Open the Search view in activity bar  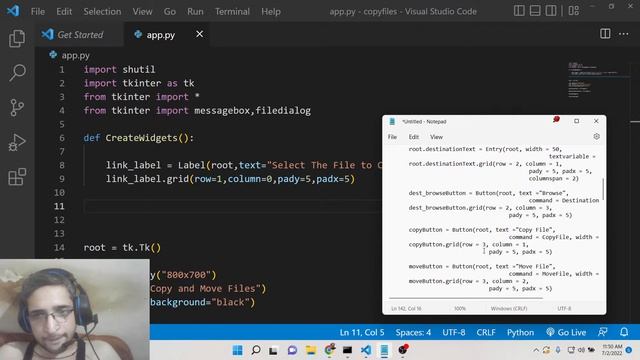pyautogui.click(x=17, y=73)
